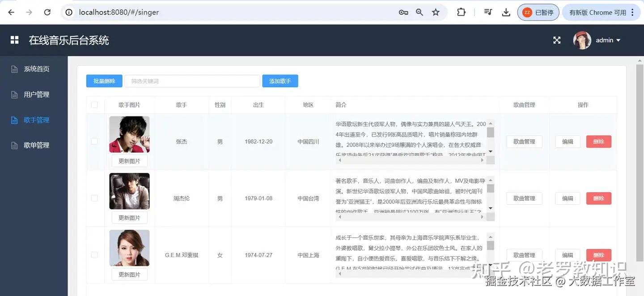Click the singer name 周杰伦
Screen dimensions: 644x296
[182, 198]
